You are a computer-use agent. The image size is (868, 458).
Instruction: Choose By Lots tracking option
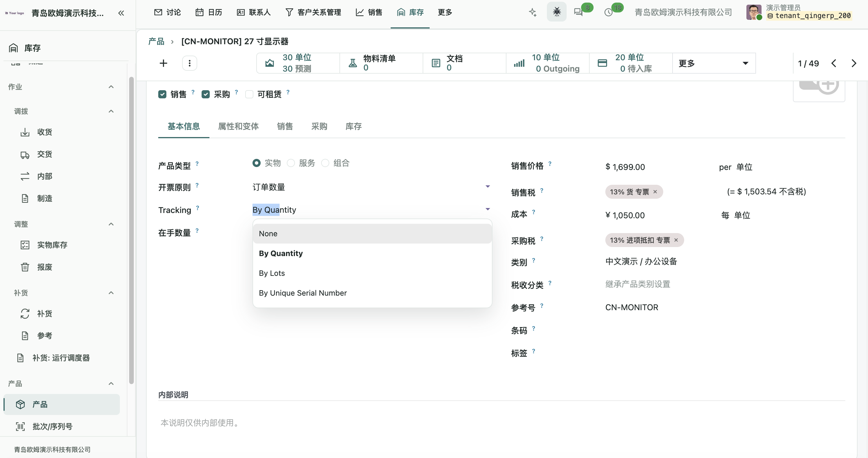372,273
